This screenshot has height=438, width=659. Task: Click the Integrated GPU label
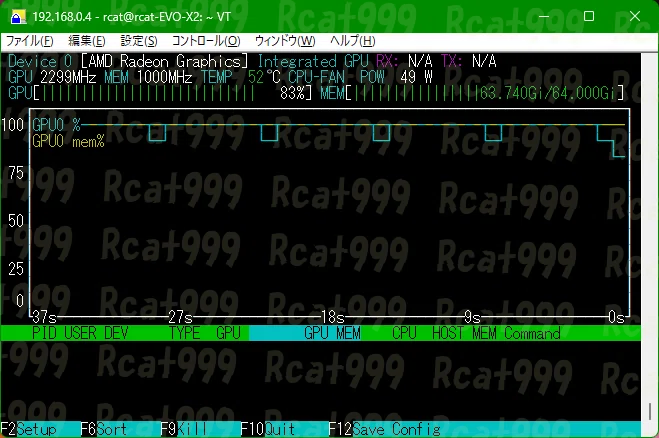(x=313, y=61)
